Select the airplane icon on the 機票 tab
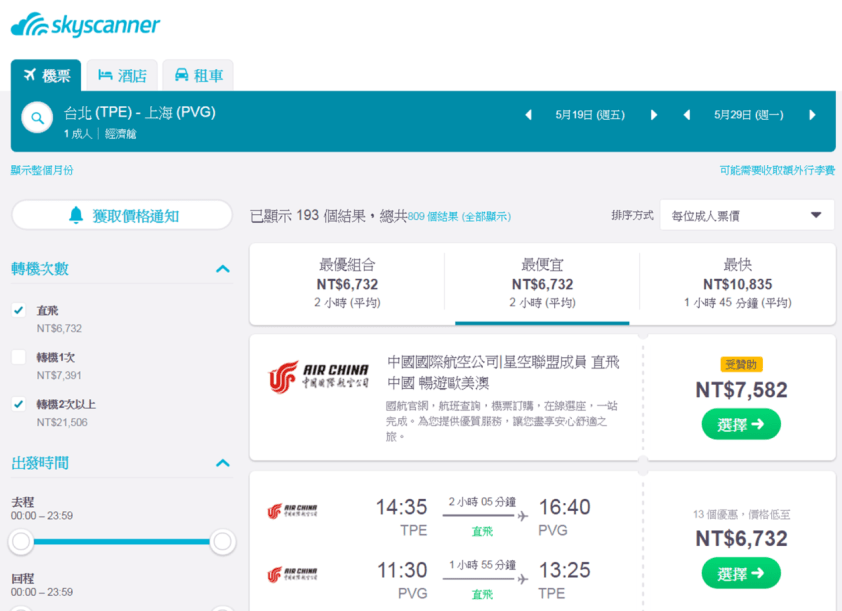This screenshot has width=842, height=611. point(28,73)
